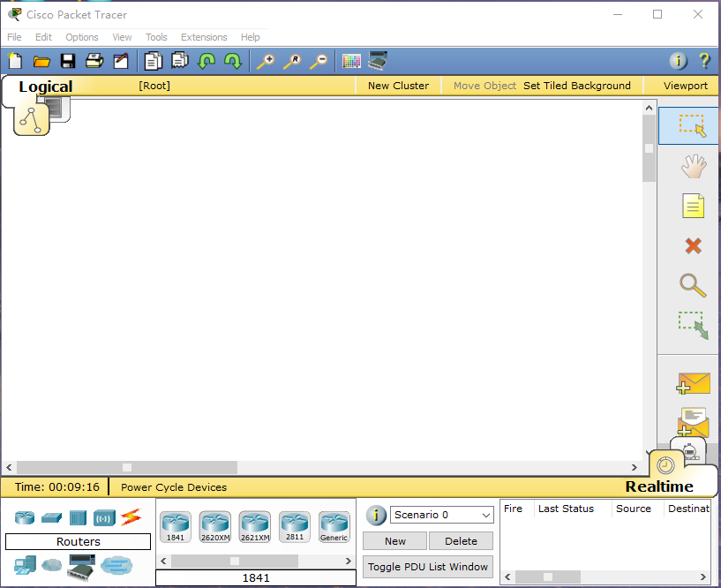This screenshot has width=721, height=588.
Task: Open the Help menu
Action: coord(250,37)
